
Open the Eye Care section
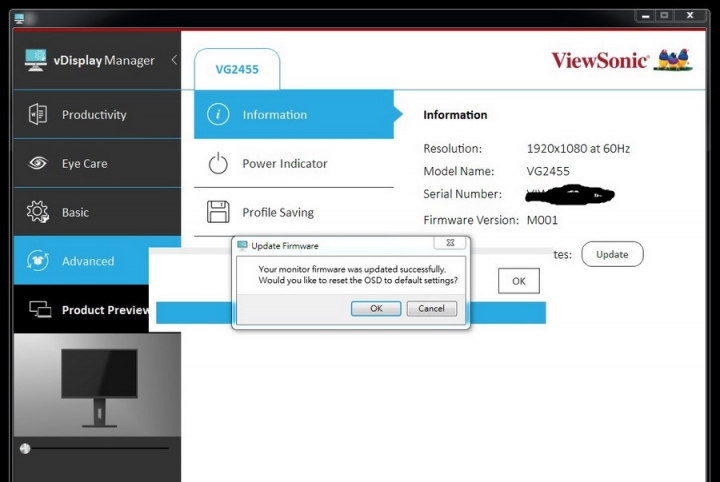click(97, 163)
